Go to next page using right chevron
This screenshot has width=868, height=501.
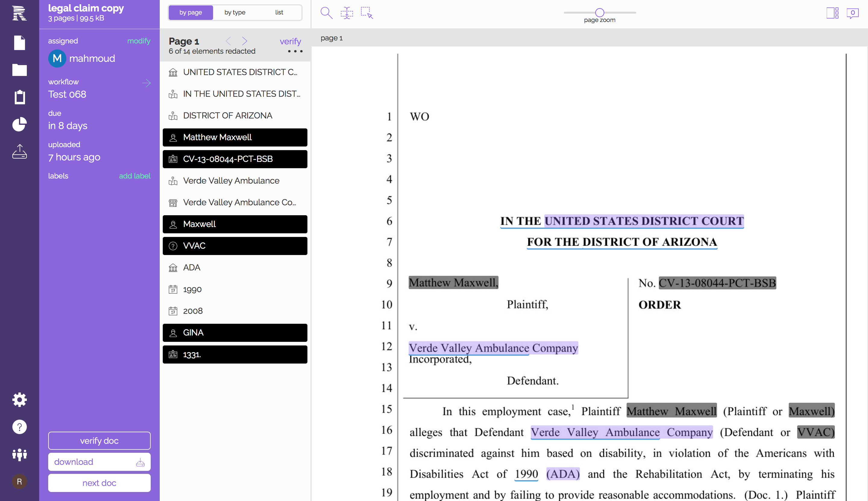click(x=245, y=41)
